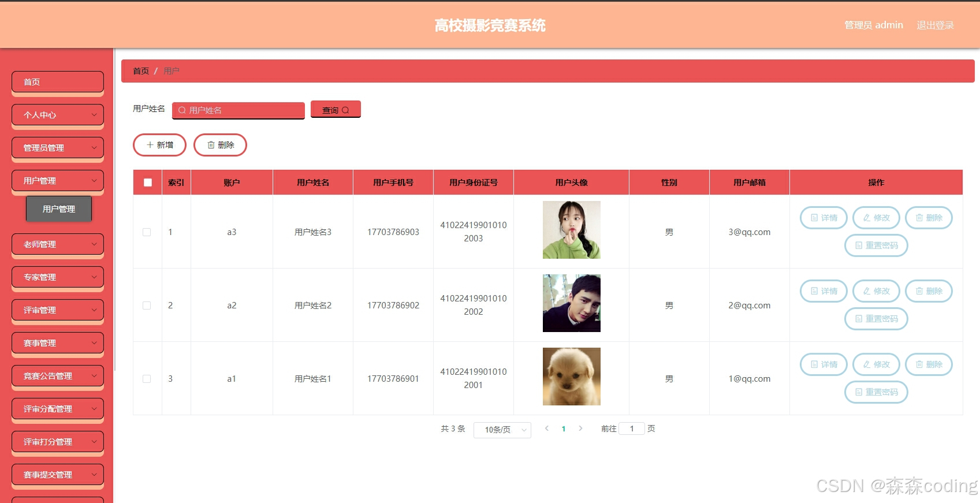Screen dimensions: 980x503
Task: Open the 首页 sidebar item
Action: pos(58,82)
